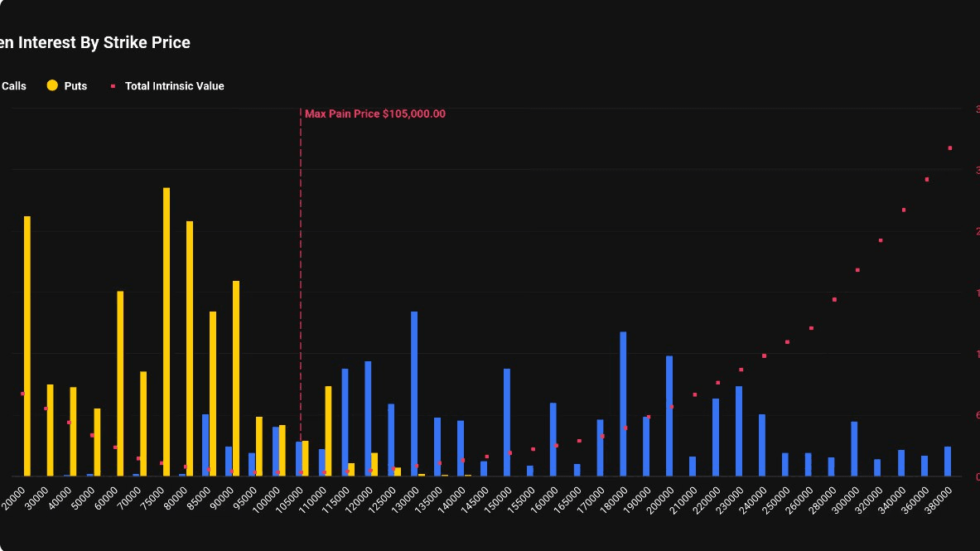Toggle the Calls legend series

point(14,86)
